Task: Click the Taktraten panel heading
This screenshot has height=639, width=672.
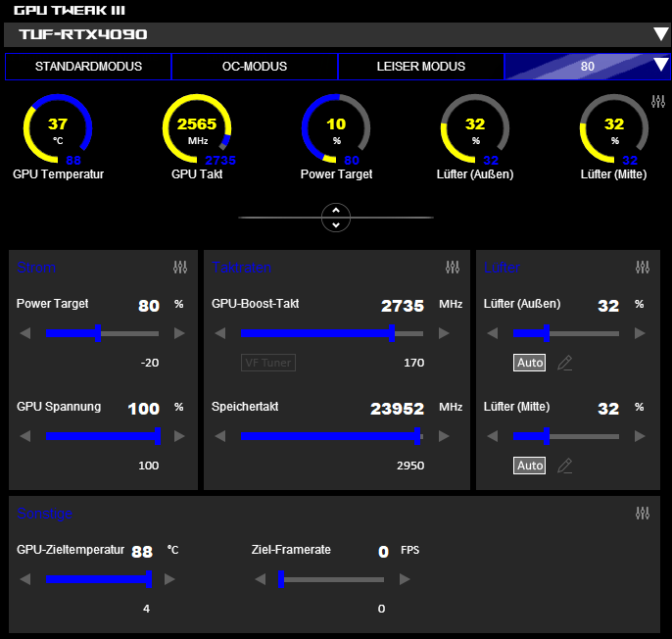Action: click(x=242, y=268)
